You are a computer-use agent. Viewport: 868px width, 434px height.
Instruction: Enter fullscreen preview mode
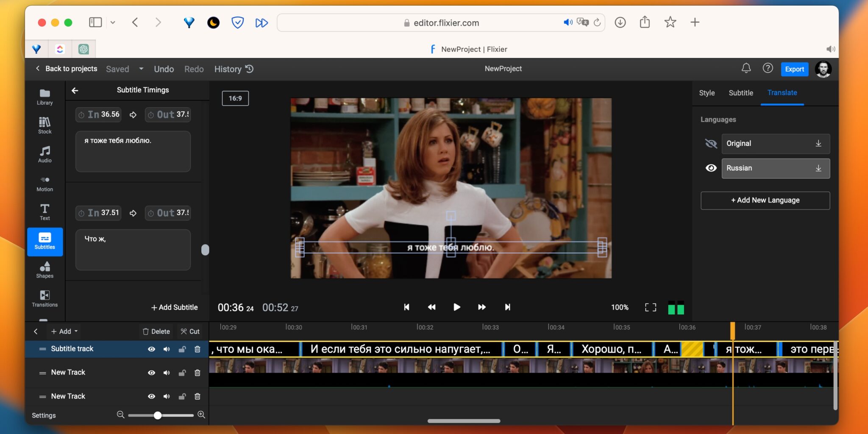coord(650,307)
